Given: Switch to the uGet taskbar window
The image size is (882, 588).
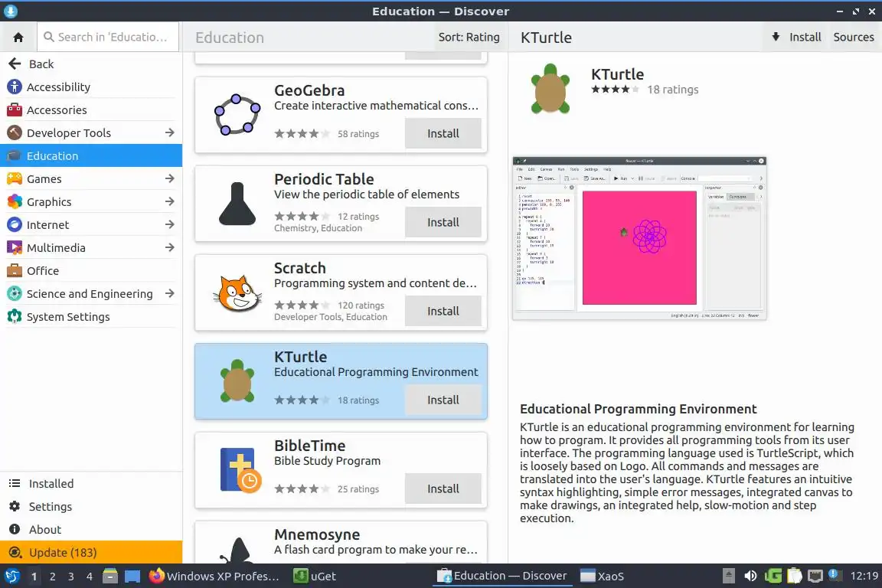Looking at the screenshot, I should pyautogui.click(x=315, y=577).
